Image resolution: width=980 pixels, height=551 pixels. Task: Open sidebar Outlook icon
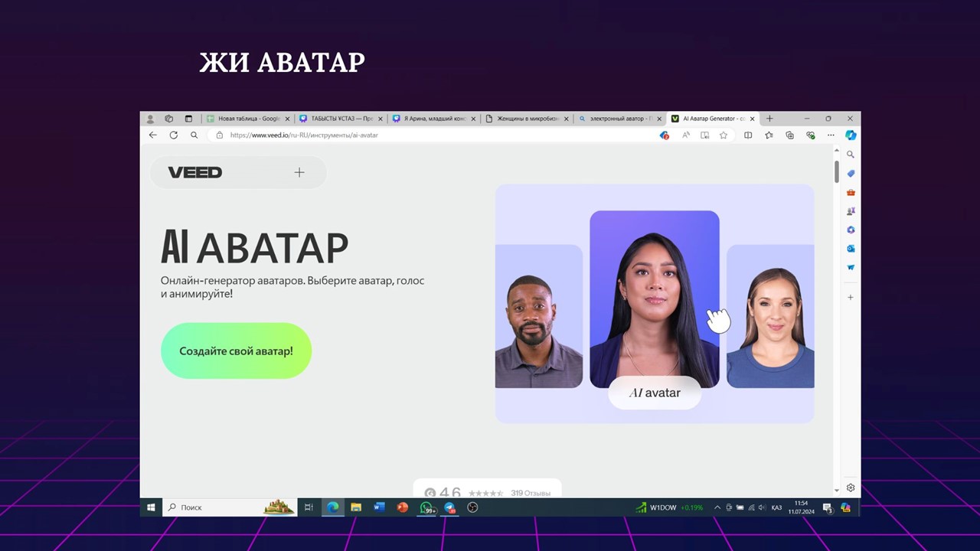[x=851, y=249]
